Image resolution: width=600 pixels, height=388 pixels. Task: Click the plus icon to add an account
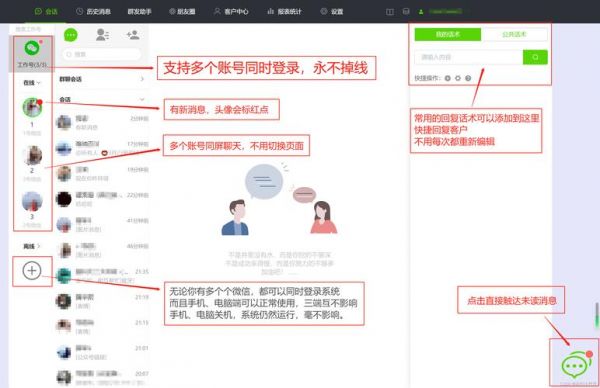click(x=32, y=271)
